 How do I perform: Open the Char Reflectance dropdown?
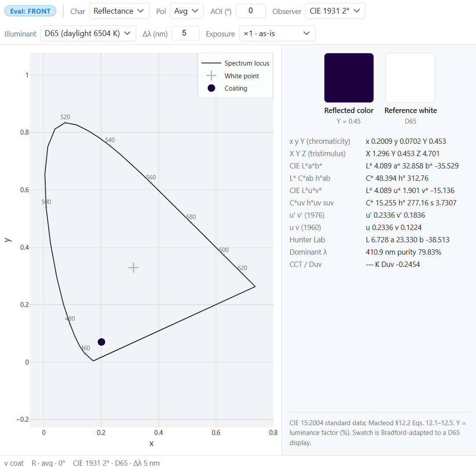pos(119,11)
